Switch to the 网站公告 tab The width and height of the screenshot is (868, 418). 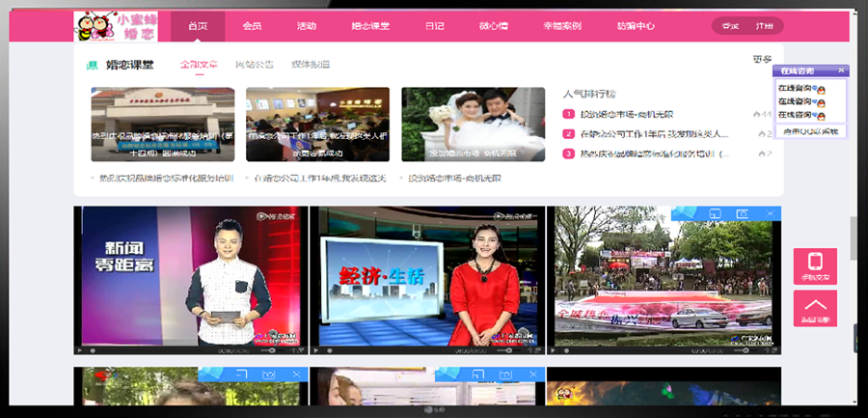pyautogui.click(x=255, y=65)
